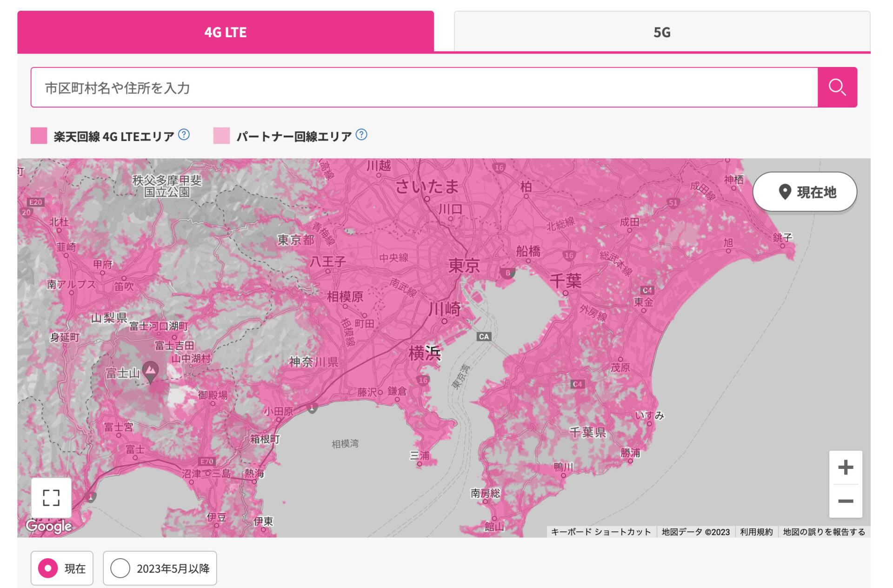Image resolution: width=893 pixels, height=588 pixels.
Task: Click the 千葉 label on map
Action: pyautogui.click(x=566, y=281)
